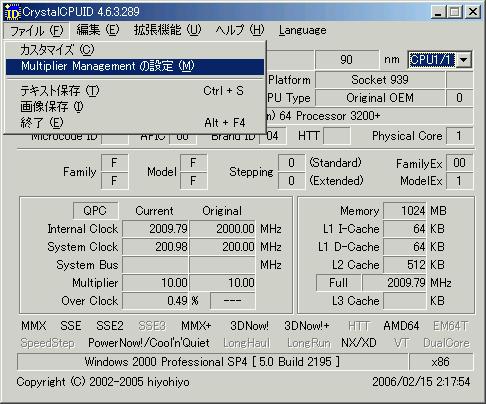
Task: Open the ファイル (F) menu
Action: pos(37,31)
